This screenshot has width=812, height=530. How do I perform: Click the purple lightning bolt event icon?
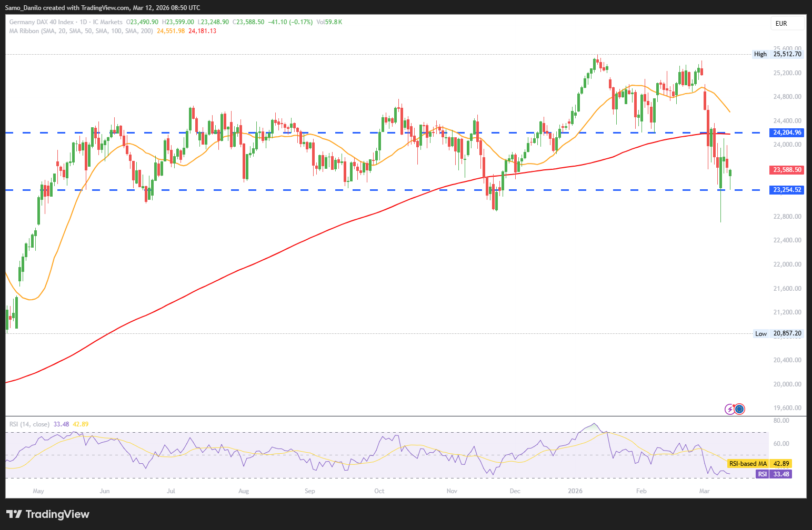point(730,409)
